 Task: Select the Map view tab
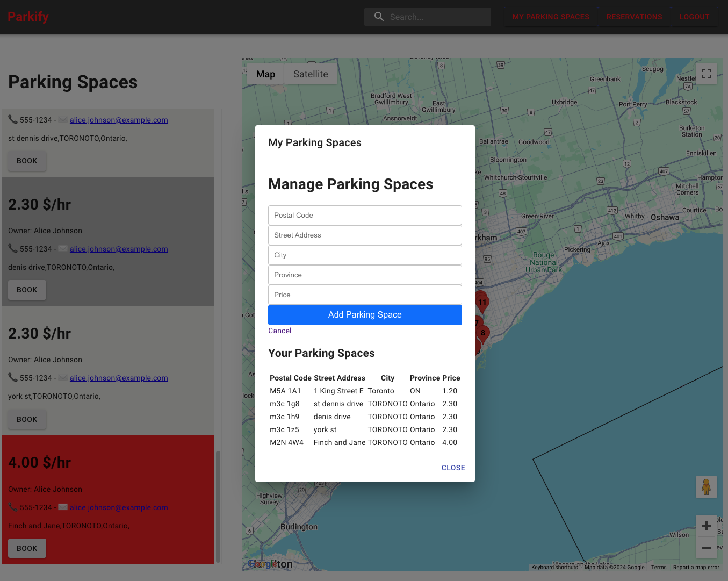tap(265, 74)
